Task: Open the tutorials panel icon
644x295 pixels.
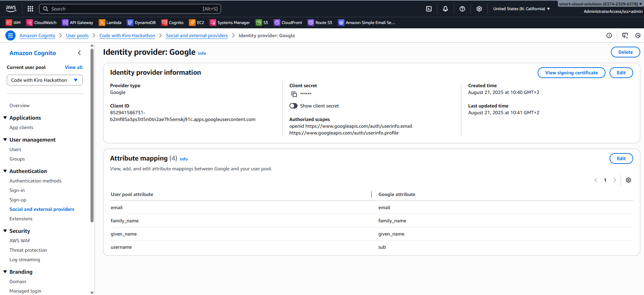Action: [x=625, y=35]
